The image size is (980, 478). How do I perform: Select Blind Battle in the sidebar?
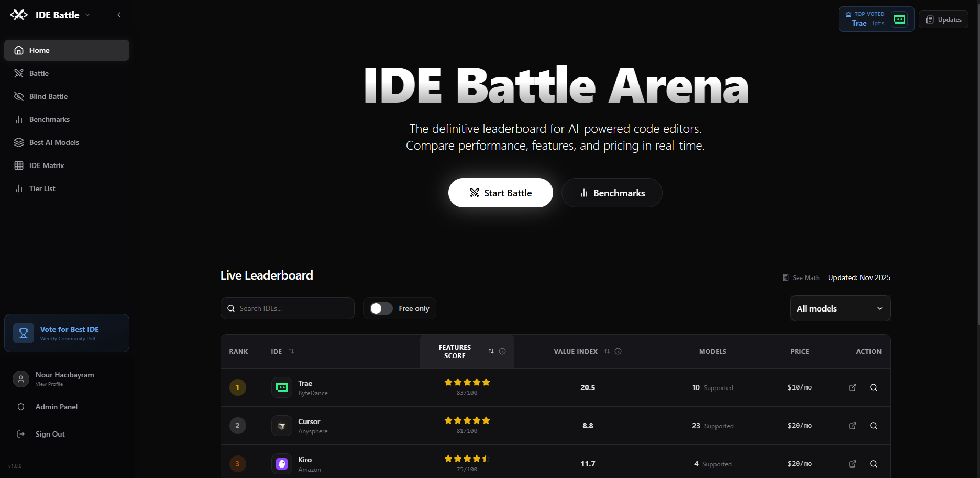(48, 96)
